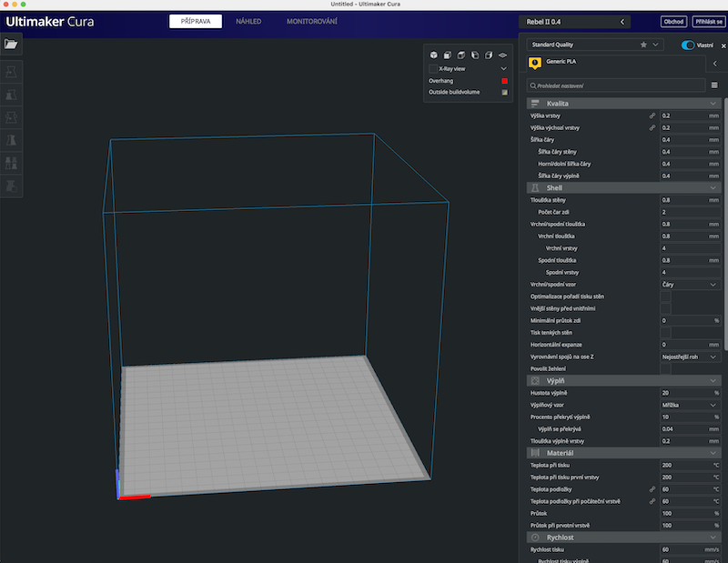Click the link icon next to Teplota podložky
728x563 pixels.
click(652, 489)
